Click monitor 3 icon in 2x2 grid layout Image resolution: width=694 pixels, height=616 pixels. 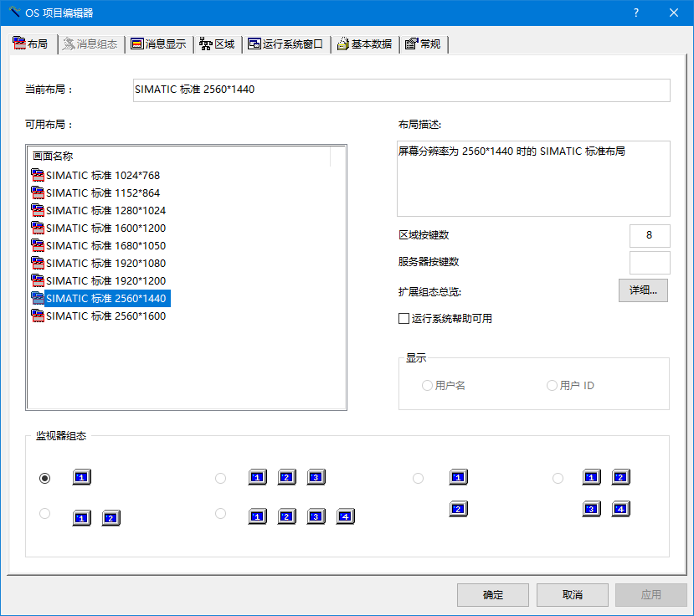pos(591,509)
